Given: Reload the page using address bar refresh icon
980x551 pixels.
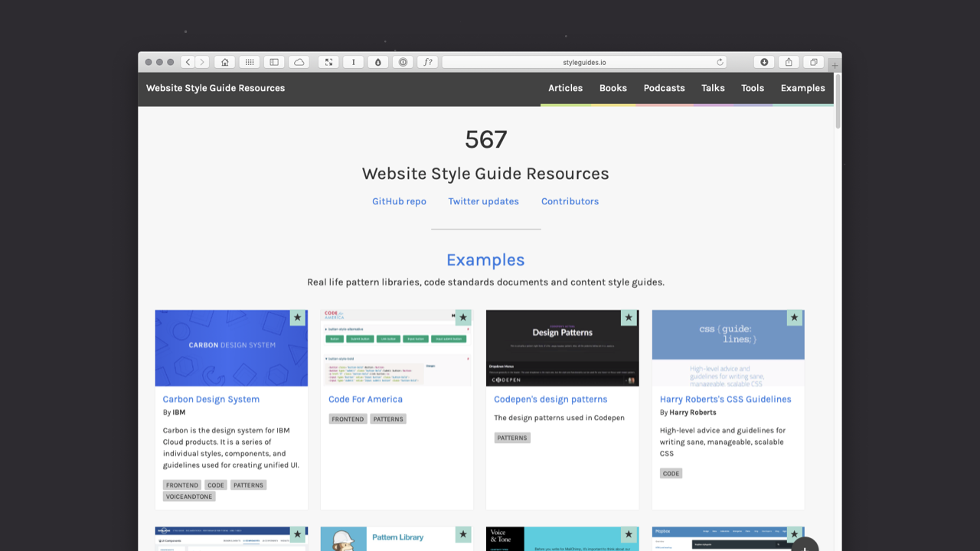Looking at the screenshot, I should tap(720, 62).
